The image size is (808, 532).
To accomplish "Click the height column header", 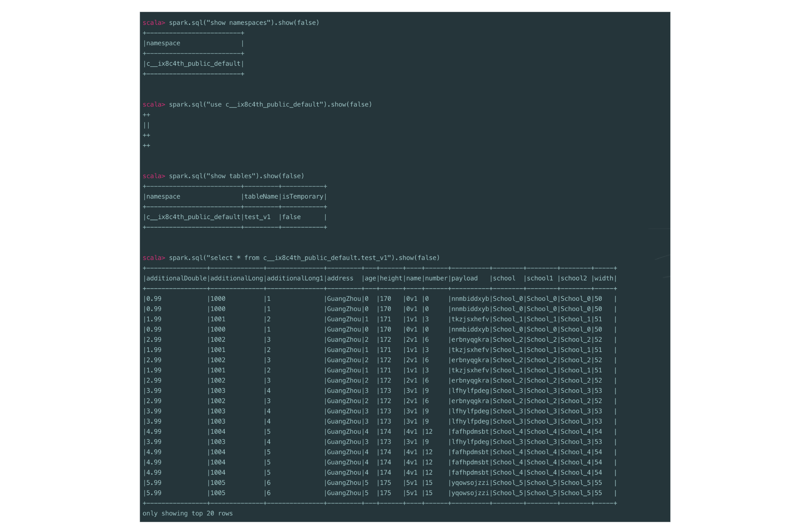I will click(391, 279).
